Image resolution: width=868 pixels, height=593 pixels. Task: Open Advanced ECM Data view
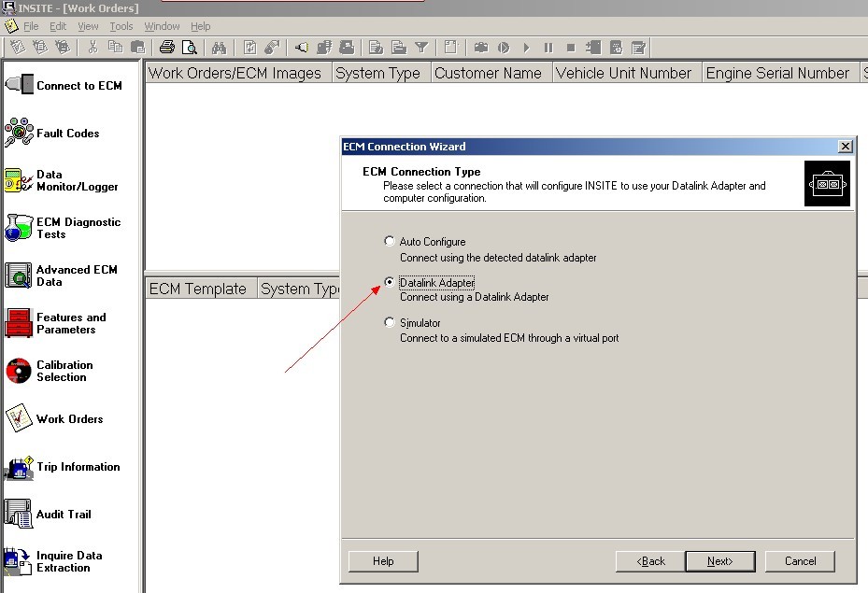tap(20, 275)
